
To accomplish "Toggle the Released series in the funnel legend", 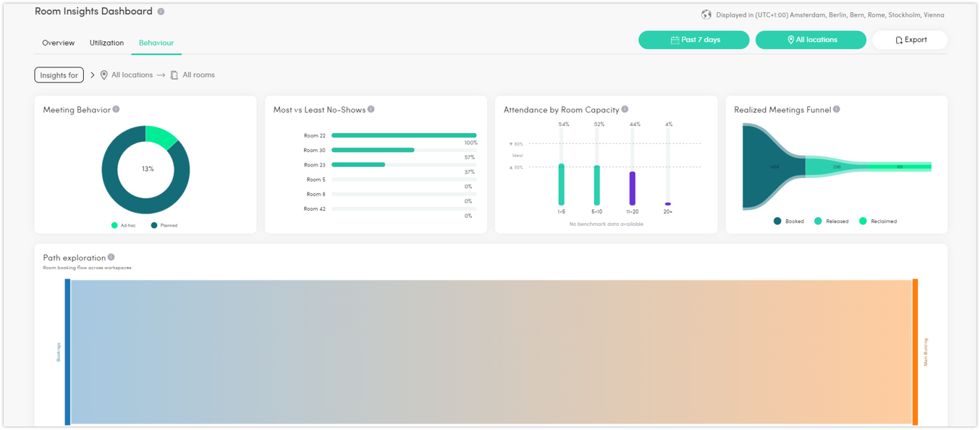I will point(819,221).
